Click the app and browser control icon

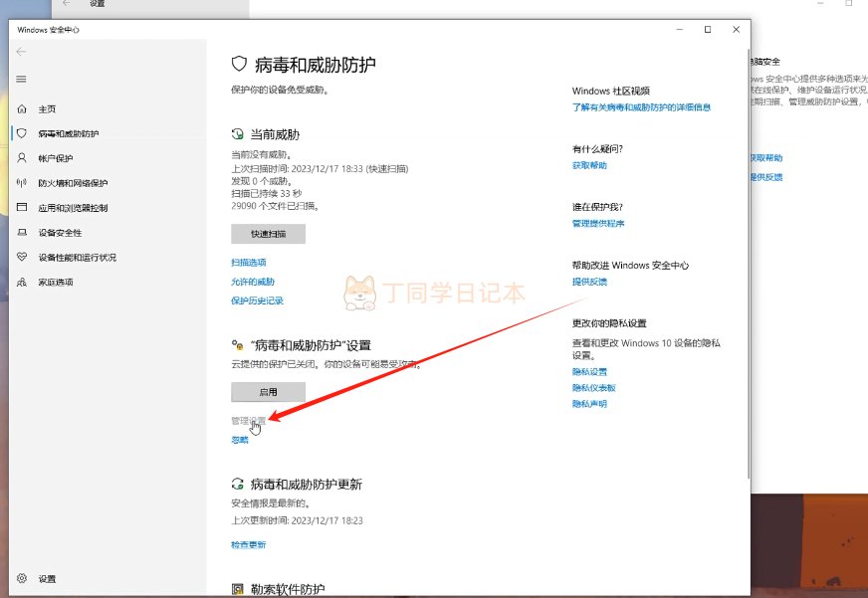pos(22,208)
